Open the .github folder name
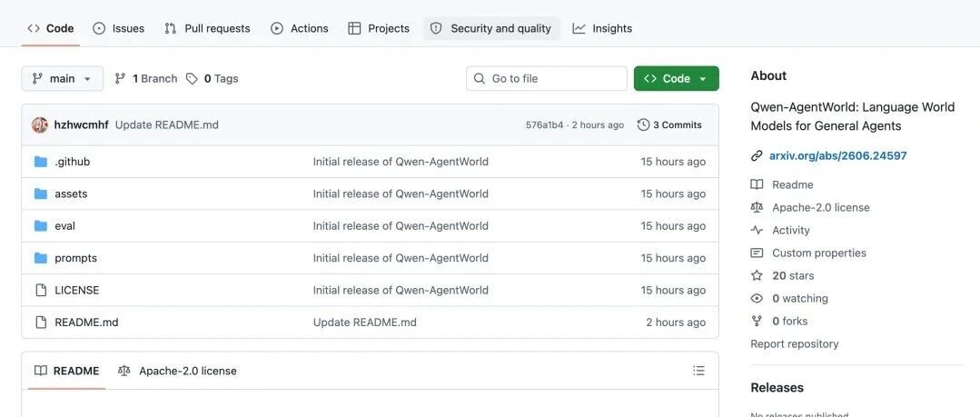Screen dimensions: 980x417 (73, 162)
